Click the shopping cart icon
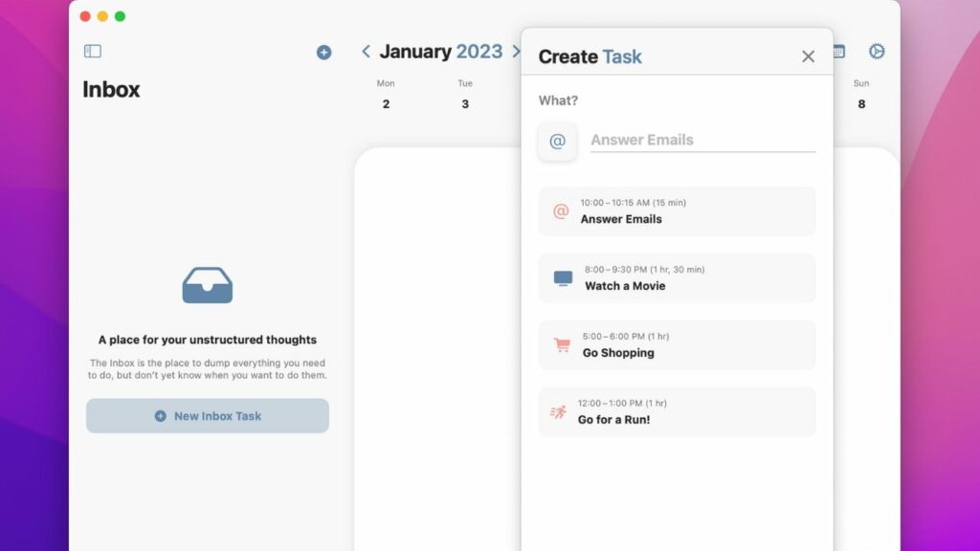 click(562, 345)
